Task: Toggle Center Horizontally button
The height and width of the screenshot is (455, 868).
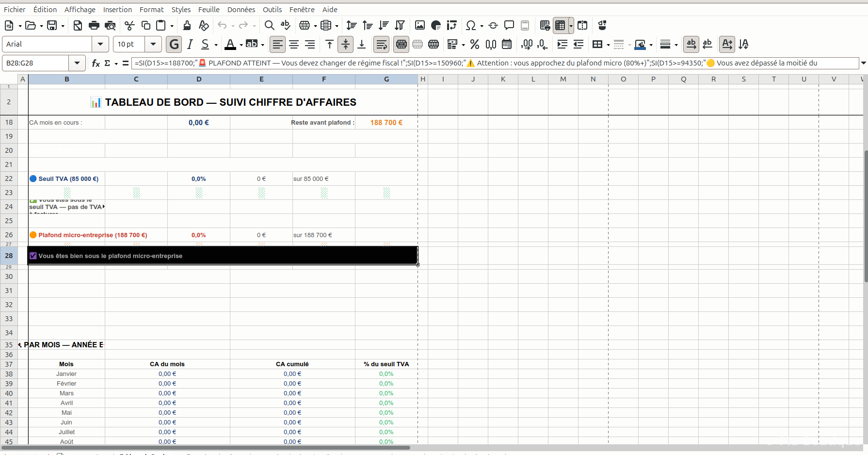Action: 294,44
